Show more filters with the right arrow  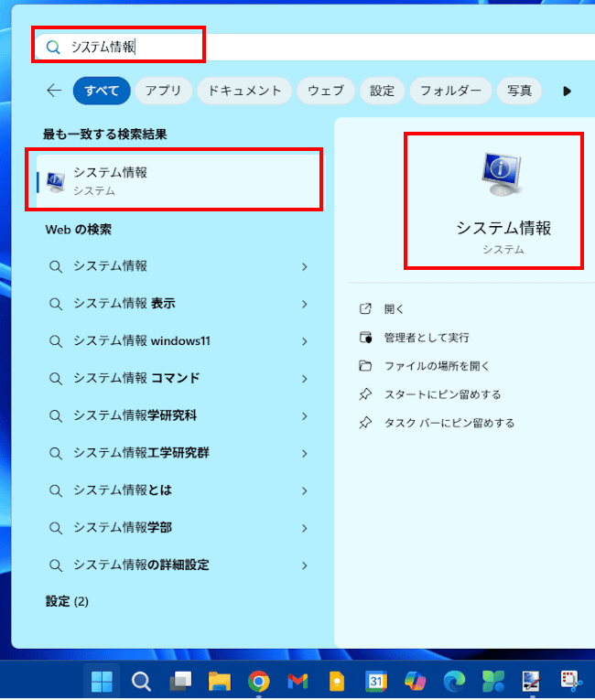567,92
